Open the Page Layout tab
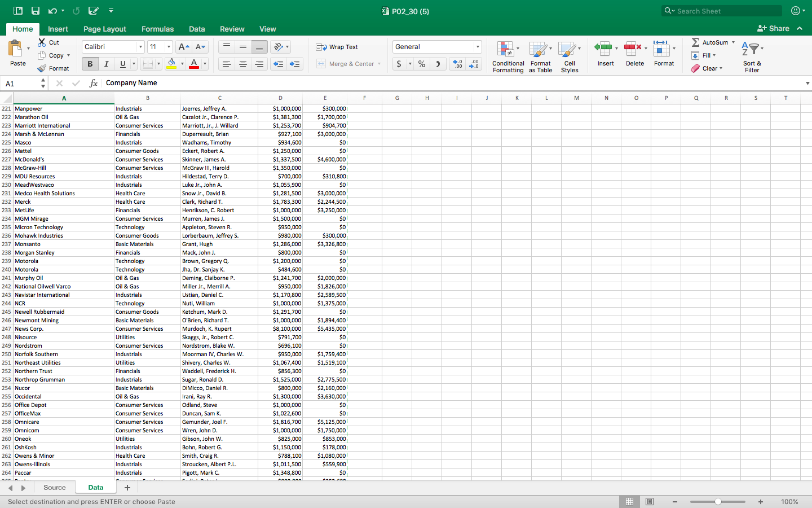812x508 pixels. coord(105,29)
